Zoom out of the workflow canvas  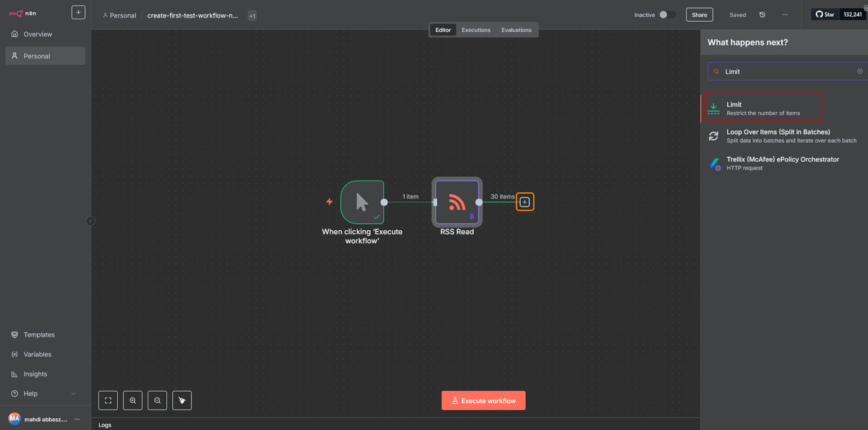pos(157,400)
